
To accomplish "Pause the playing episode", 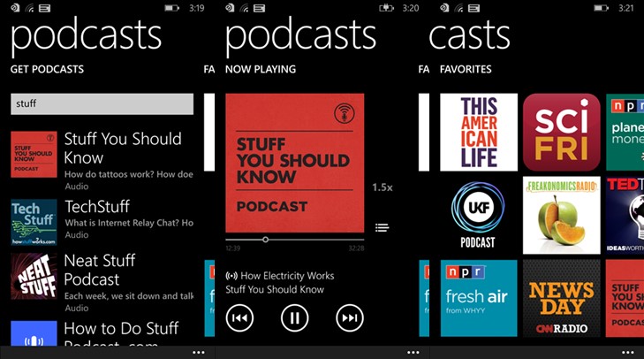I will (x=294, y=317).
